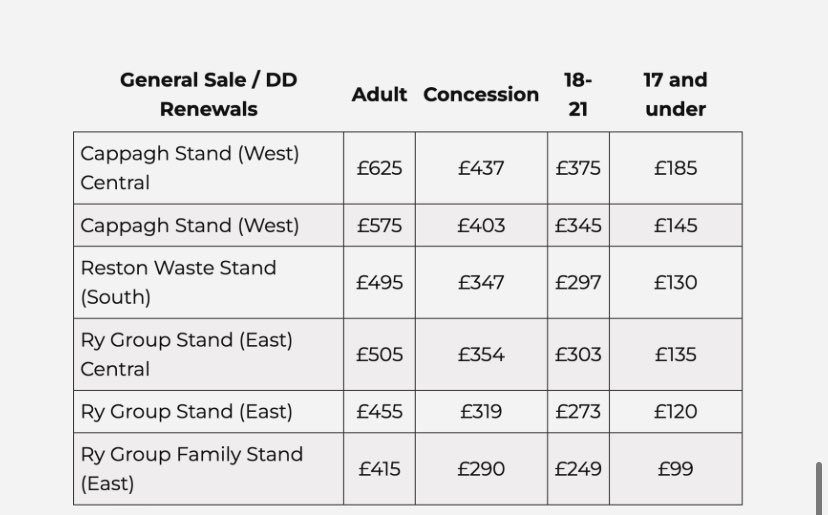Select the Reston Waste Stand (South) row label
Image resolution: width=828 pixels, height=515 pixels.
(x=178, y=283)
